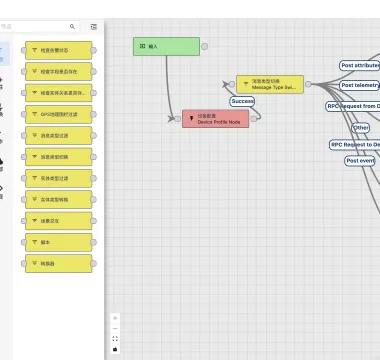
Task: Click the highlighted filter category in the sidebar
Action: pos(3,54)
